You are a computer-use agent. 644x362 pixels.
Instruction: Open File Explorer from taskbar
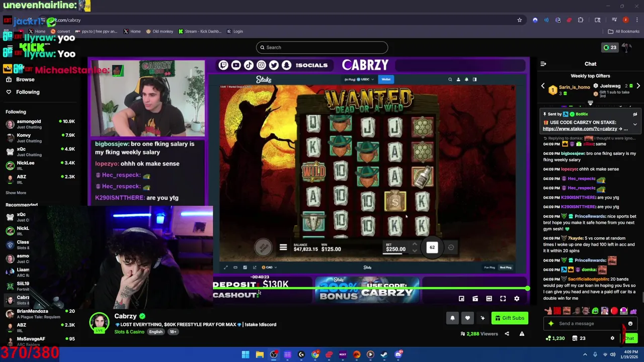coord(260,354)
